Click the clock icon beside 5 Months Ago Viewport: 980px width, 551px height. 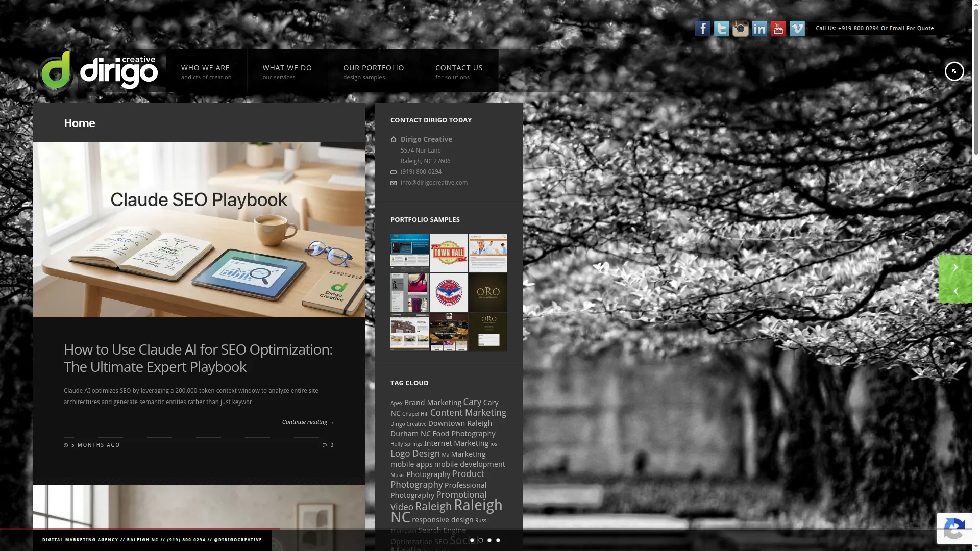[x=66, y=445]
